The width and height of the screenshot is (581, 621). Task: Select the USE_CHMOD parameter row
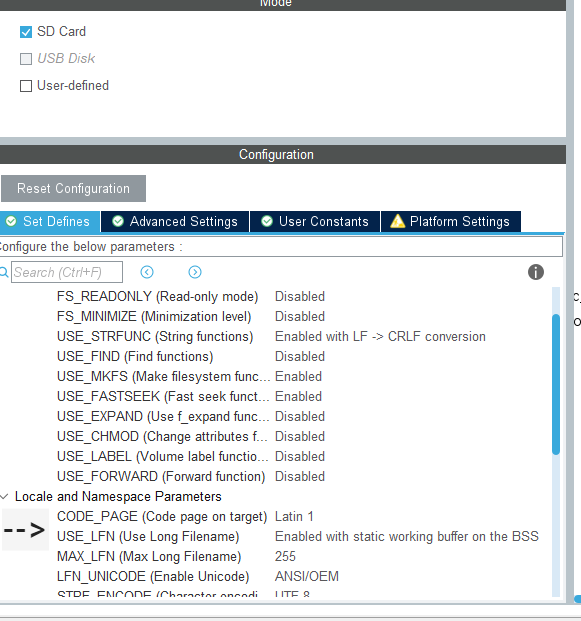pos(162,436)
